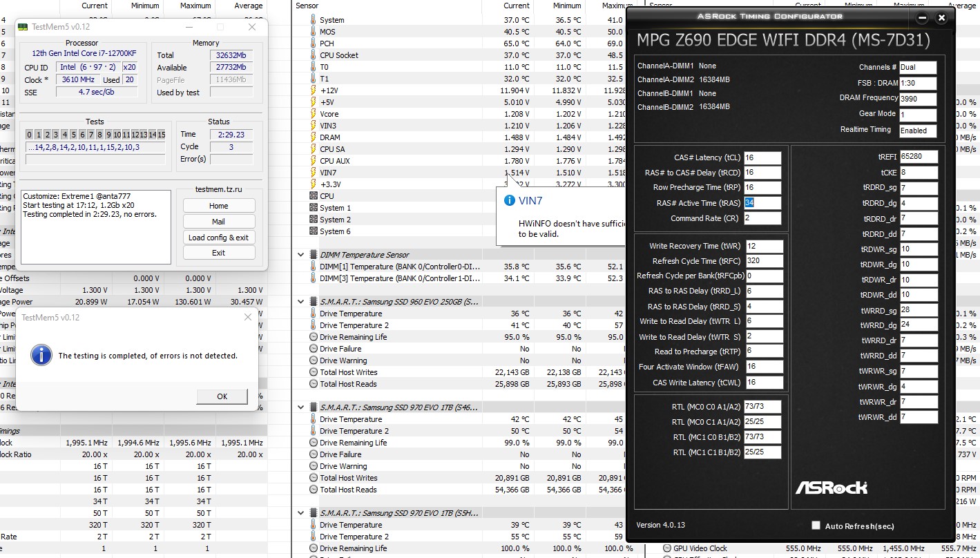Click the T1 sensor thermometer icon
Screen dimensions: 980x558
(x=313, y=79)
